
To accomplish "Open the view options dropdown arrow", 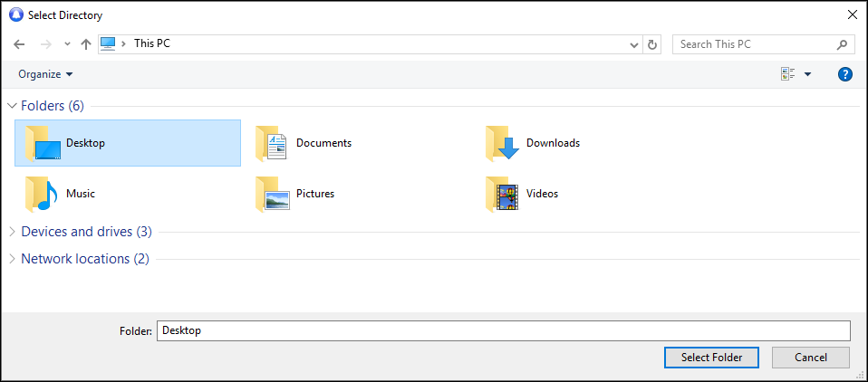I will coord(807,74).
